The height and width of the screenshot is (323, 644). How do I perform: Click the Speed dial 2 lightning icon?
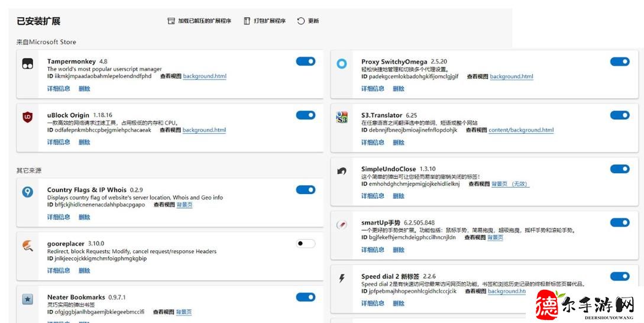tap(342, 279)
